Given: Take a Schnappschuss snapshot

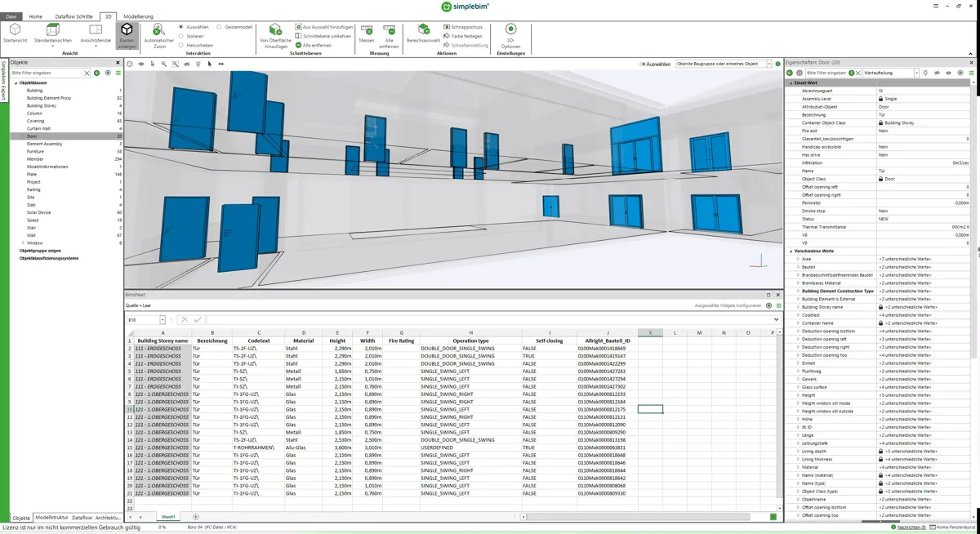Looking at the screenshot, I should click(461, 27).
